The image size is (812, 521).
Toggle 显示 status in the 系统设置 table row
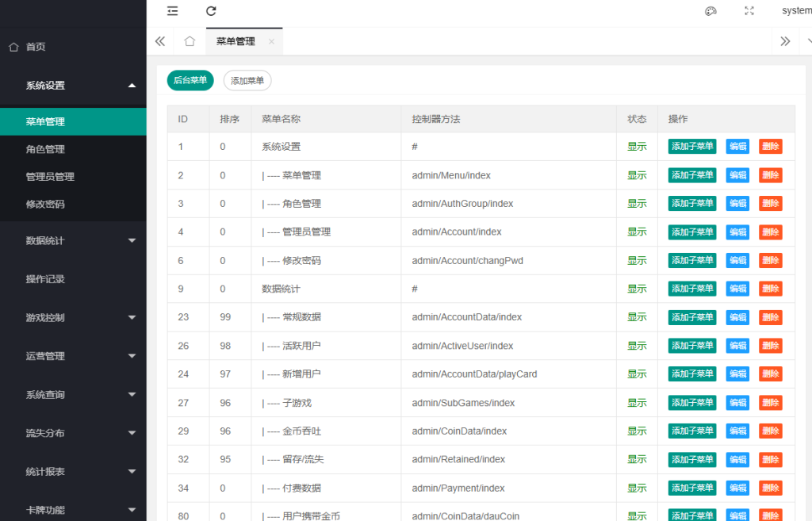tap(637, 147)
